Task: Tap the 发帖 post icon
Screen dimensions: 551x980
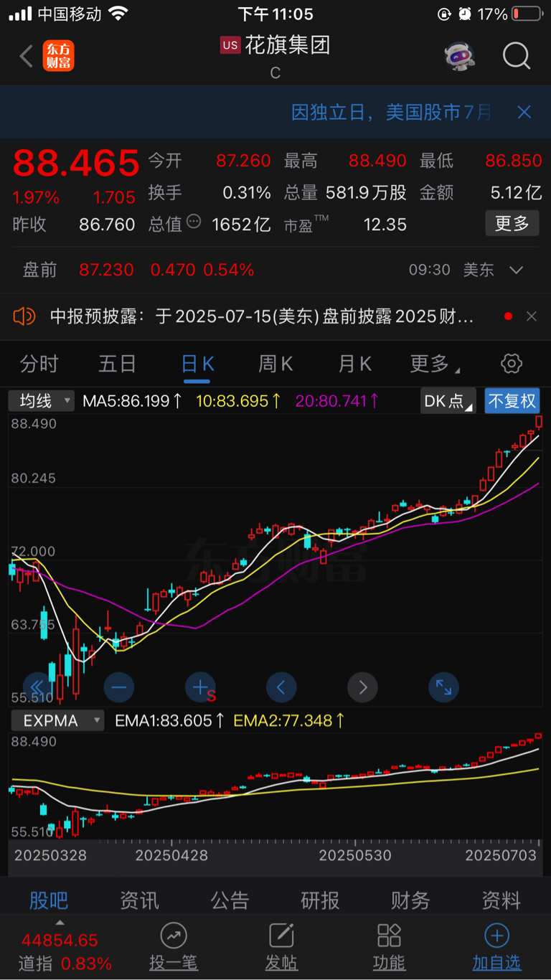Action: (x=281, y=948)
